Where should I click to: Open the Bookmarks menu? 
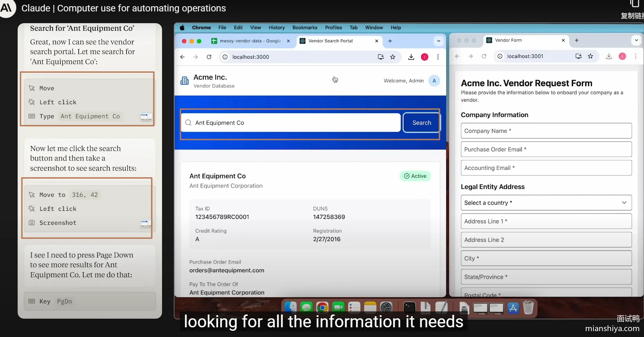[305, 28]
